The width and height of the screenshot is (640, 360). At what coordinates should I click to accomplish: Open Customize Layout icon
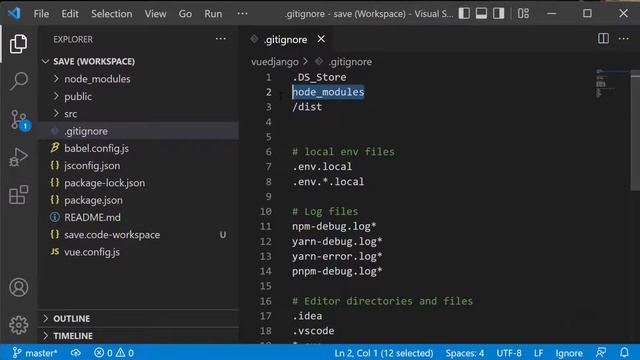[523, 13]
